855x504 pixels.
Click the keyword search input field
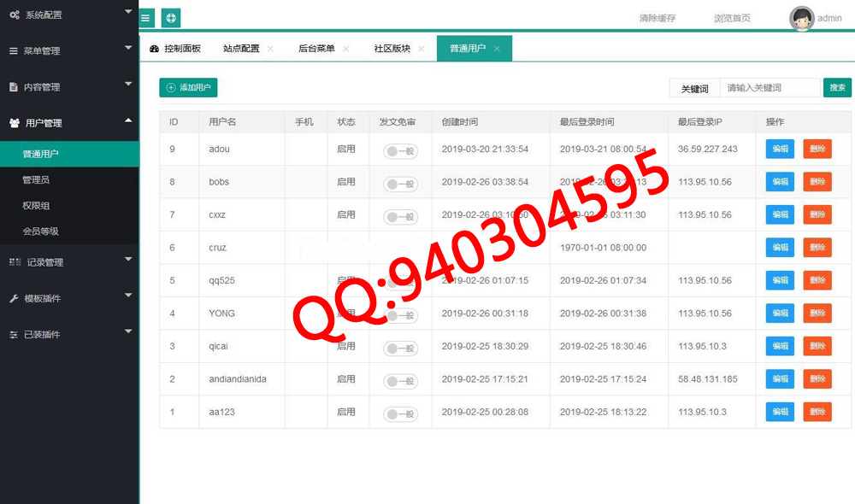(x=769, y=87)
